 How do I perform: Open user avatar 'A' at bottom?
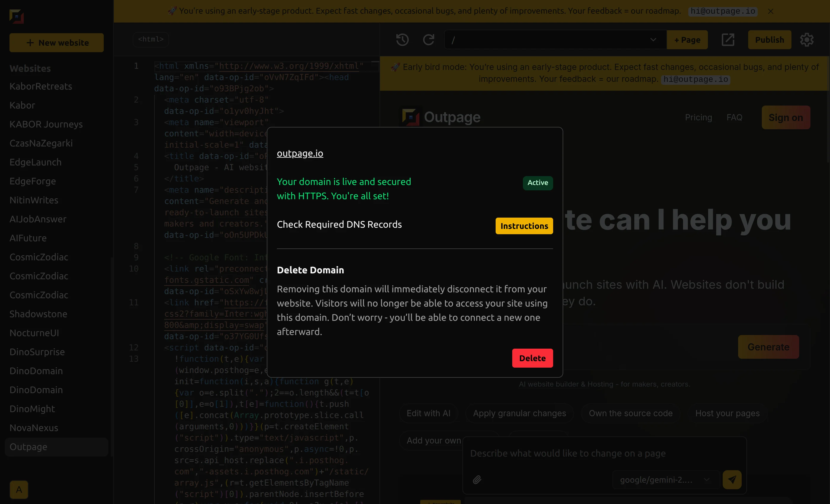(x=19, y=489)
